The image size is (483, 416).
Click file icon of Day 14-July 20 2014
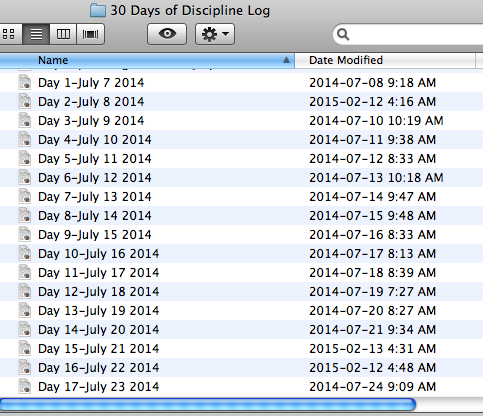[x=25, y=329]
